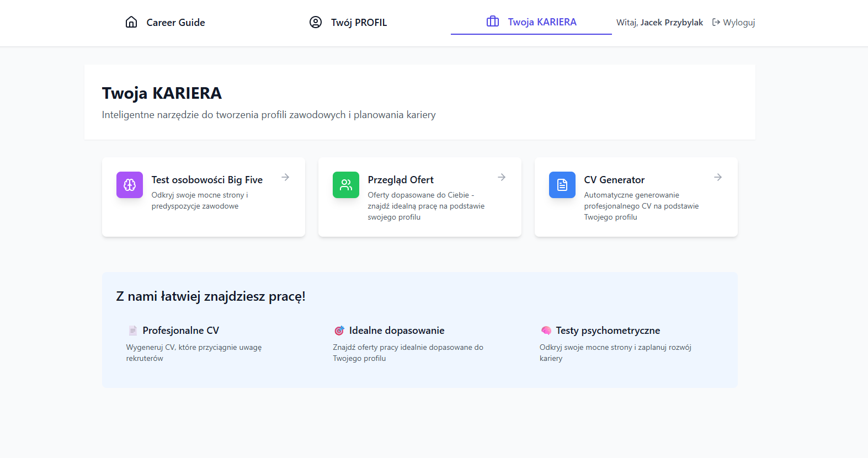868x458 pixels.
Task: Click the green people icon for Przegląd Ofert
Action: [346, 185]
